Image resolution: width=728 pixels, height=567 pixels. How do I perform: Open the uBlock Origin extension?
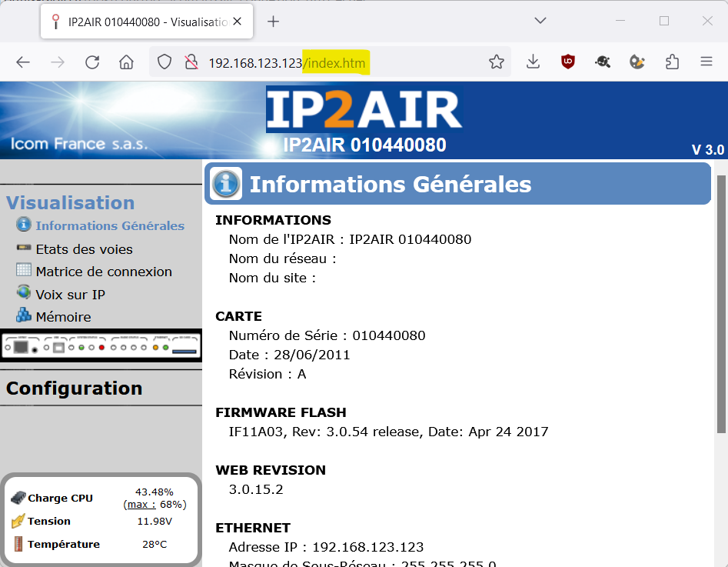[568, 62]
